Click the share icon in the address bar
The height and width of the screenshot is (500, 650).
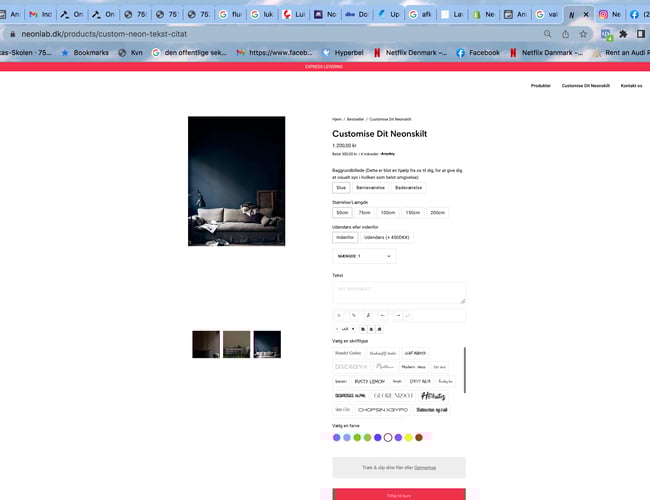pyautogui.click(x=565, y=34)
